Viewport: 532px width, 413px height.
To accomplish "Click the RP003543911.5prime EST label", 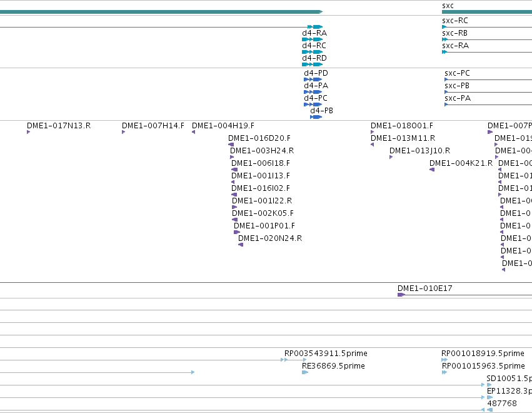I will pyautogui.click(x=326, y=354).
